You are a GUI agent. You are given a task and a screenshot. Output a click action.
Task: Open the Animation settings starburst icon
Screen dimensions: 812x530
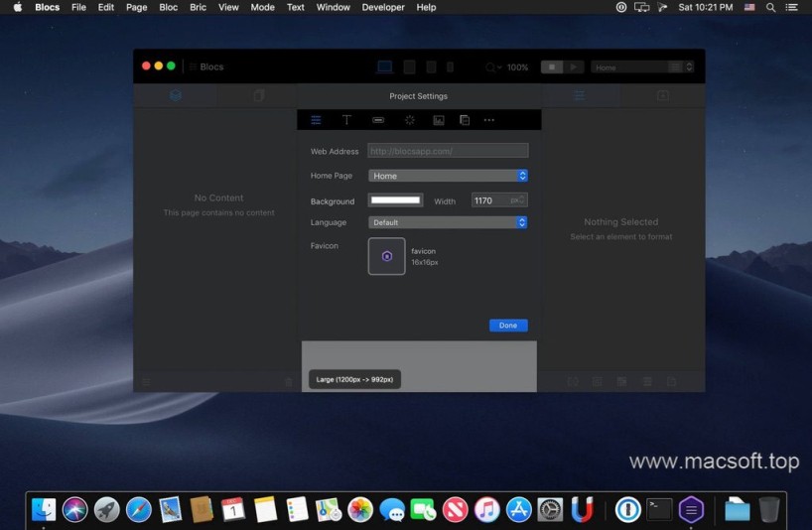point(409,120)
